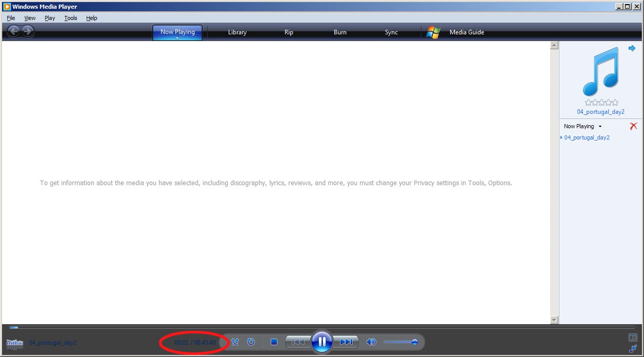Skip to the next track
644x357 pixels.
346,342
